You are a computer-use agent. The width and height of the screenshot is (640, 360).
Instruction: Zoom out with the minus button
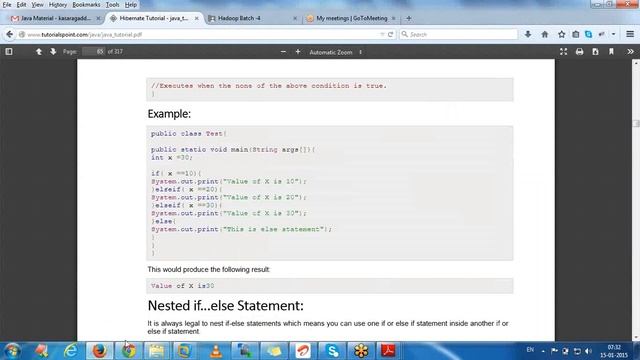[x=283, y=52]
